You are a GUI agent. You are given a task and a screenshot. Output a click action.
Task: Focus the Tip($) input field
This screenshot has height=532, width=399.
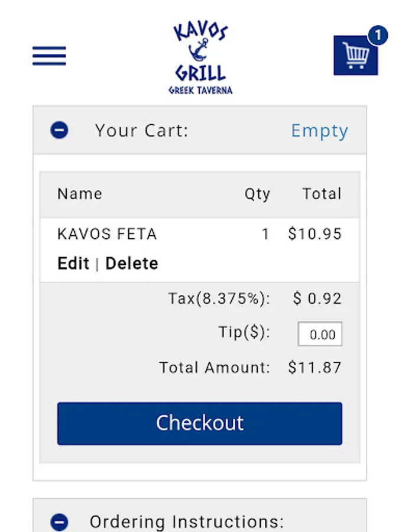click(x=320, y=335)
